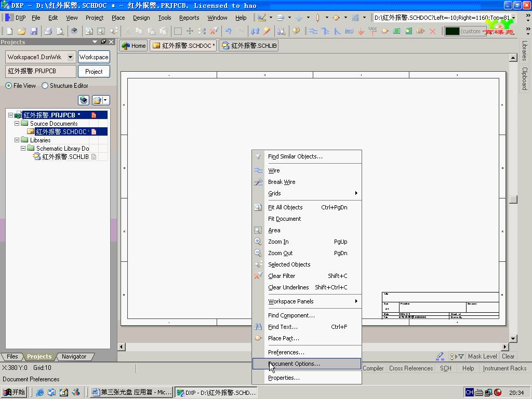Switch to the Navigator panel tab
The image size is (532, 399).
tap(74, 356)
